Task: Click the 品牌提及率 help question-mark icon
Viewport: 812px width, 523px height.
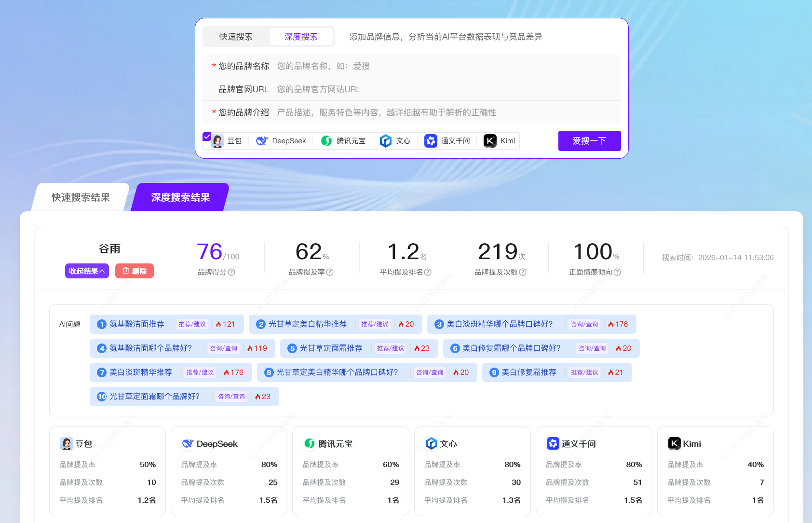Action: [330, 272]
